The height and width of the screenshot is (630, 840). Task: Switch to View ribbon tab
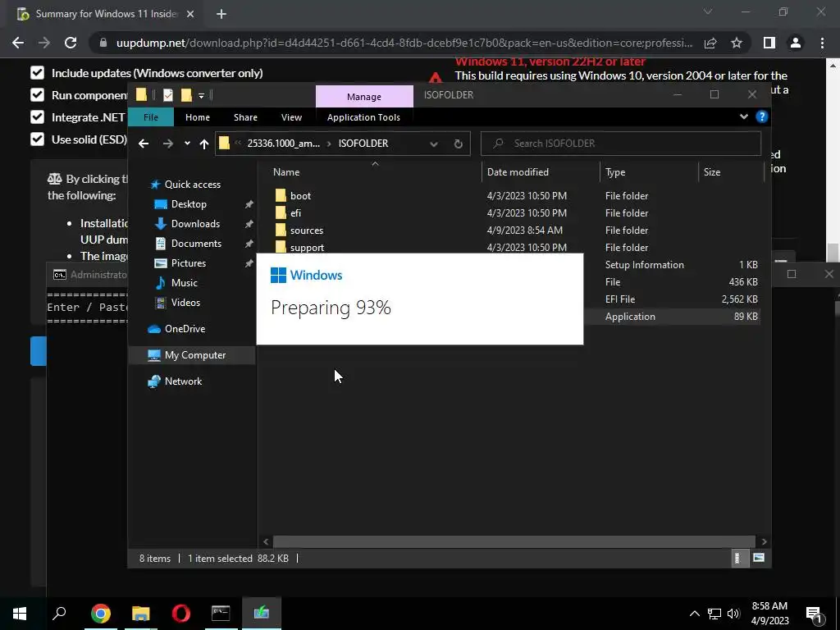291,116
